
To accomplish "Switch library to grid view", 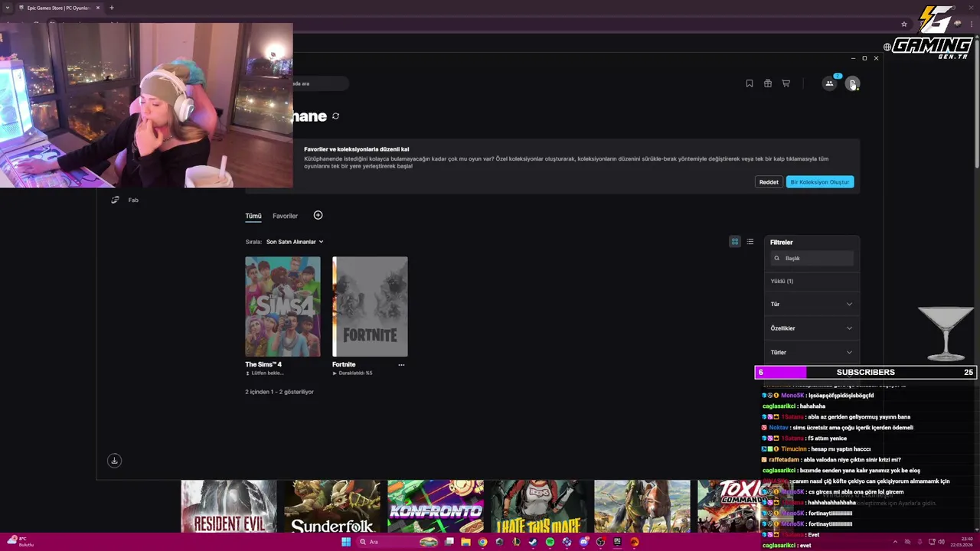I will tap(735, 242).
